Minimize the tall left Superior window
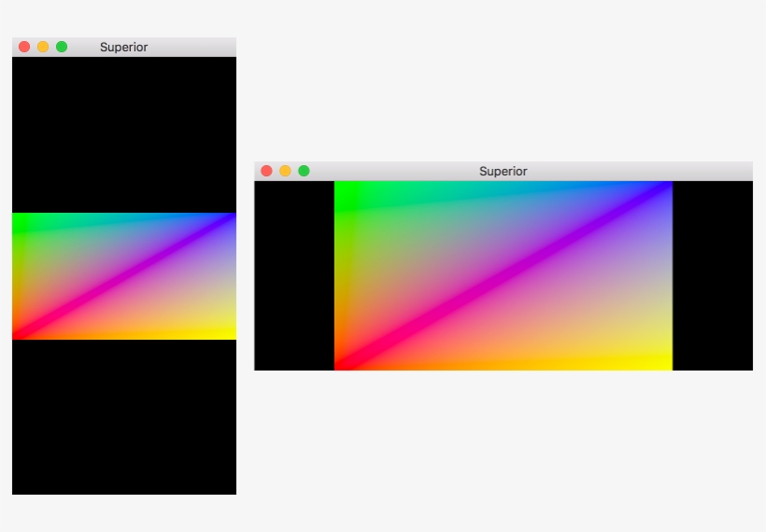 point(43,47)
